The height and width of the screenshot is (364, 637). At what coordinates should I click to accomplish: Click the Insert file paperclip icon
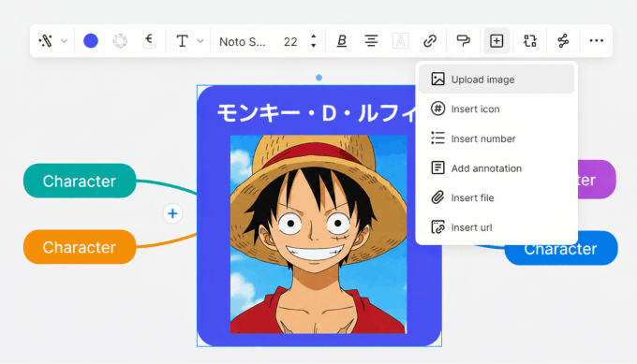(x=437, y=197)
